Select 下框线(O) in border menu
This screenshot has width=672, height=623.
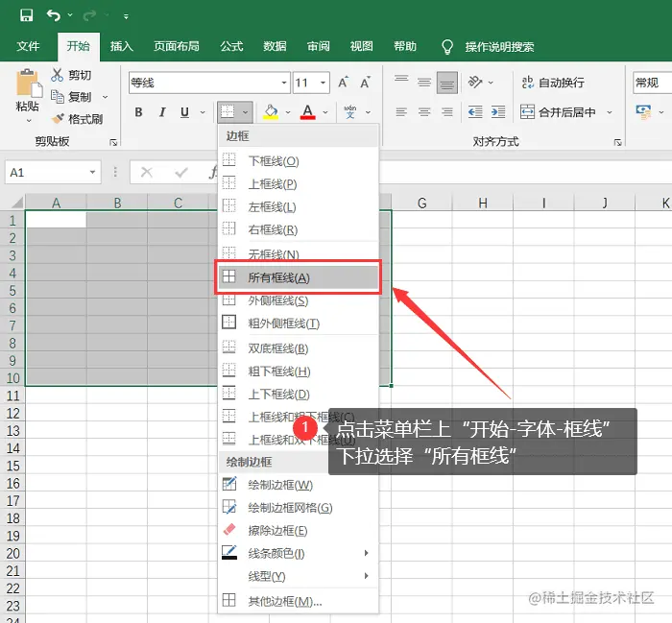[299, 161]
